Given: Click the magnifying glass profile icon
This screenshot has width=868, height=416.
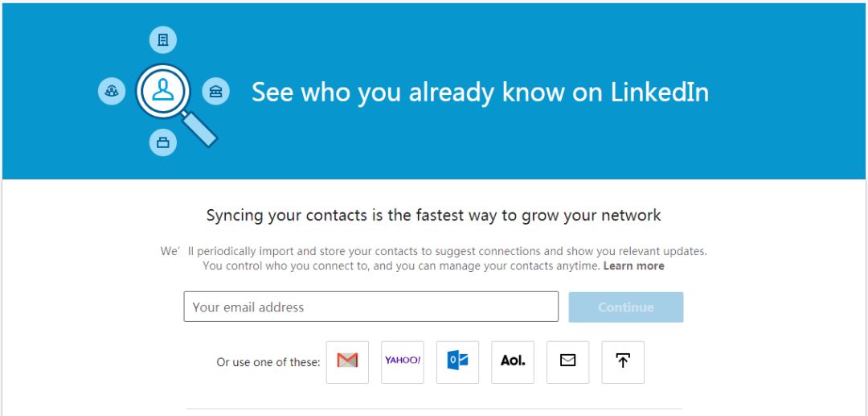Looking at the screenshot, I should [x=164, y=91].
